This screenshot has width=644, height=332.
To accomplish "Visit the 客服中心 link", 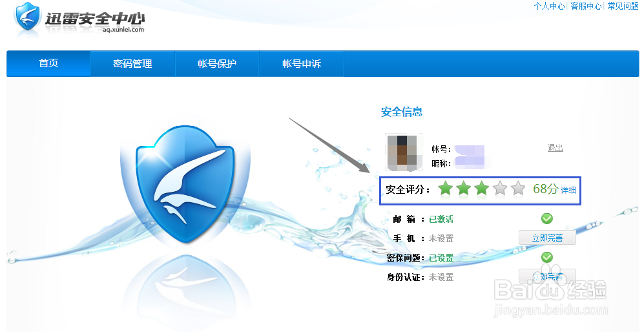I will (x=586, y=6).
